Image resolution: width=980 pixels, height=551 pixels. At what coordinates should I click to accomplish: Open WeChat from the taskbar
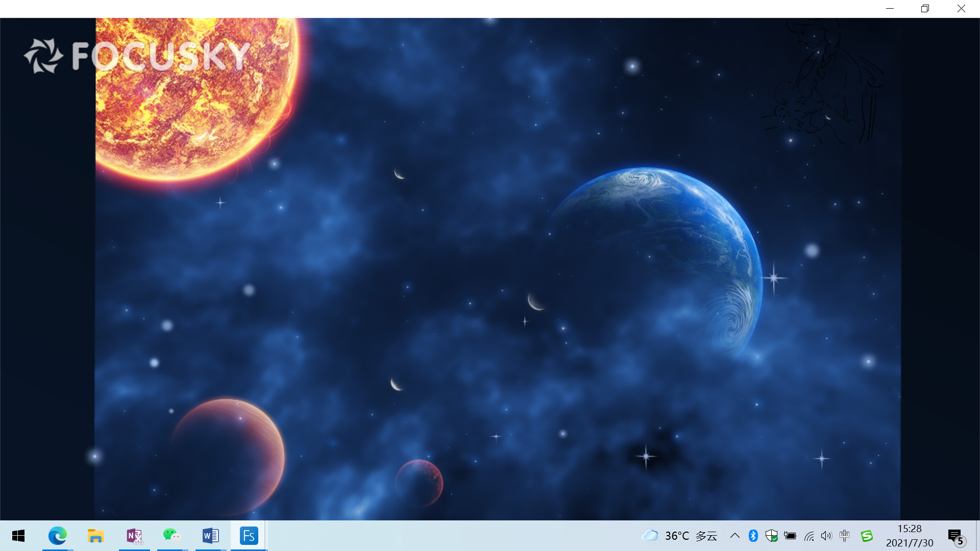172,536
